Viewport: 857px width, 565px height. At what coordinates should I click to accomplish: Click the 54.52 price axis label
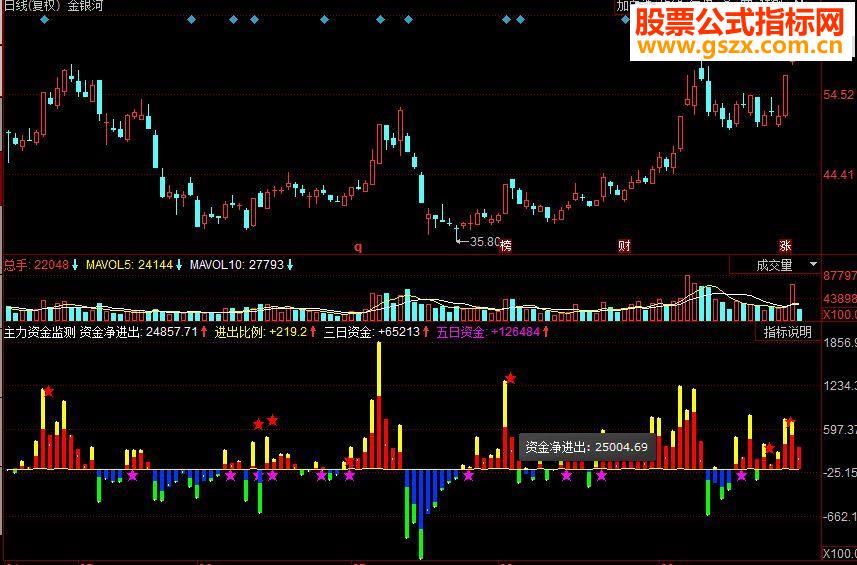(x=839, y=95)
